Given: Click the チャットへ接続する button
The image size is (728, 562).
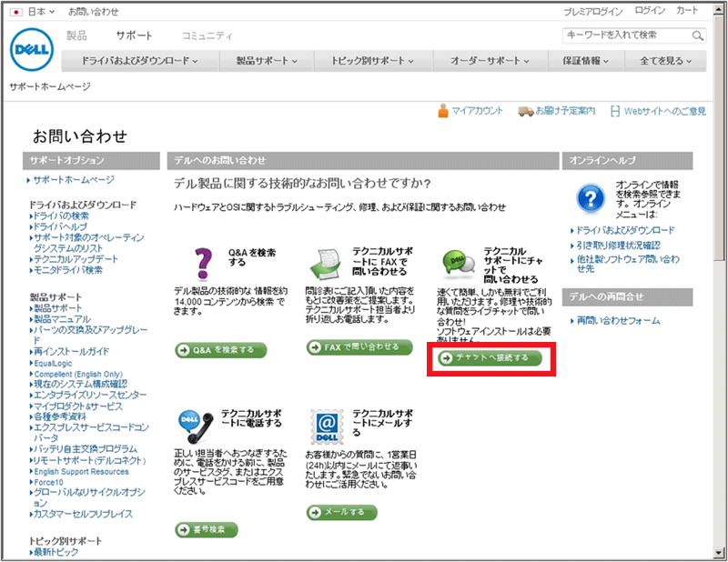Looking at the screenshot, I should pyautogui.click(x=490, y=357).
